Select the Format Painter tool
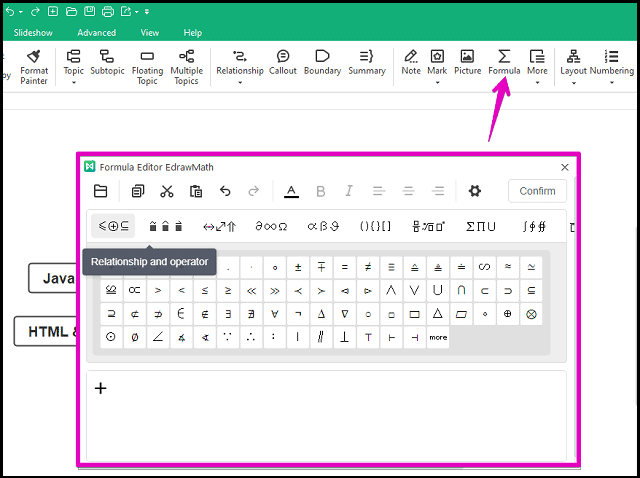640x478 pixels. click(34, 67)
